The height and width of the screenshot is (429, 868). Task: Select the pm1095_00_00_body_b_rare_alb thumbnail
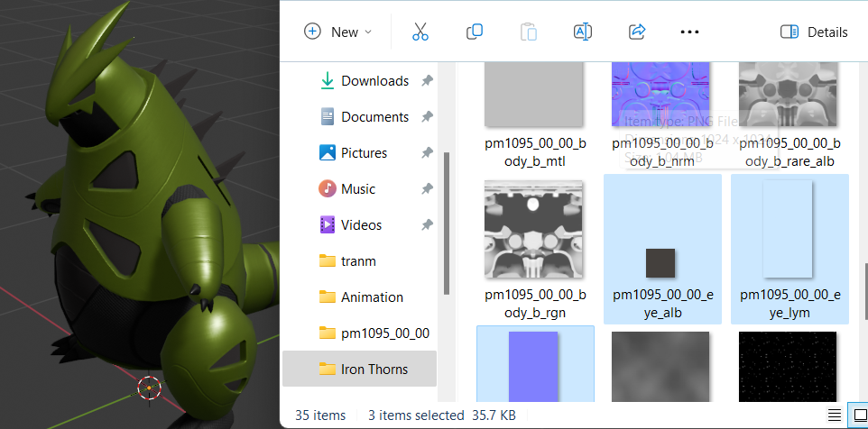(x=789, y=95)
